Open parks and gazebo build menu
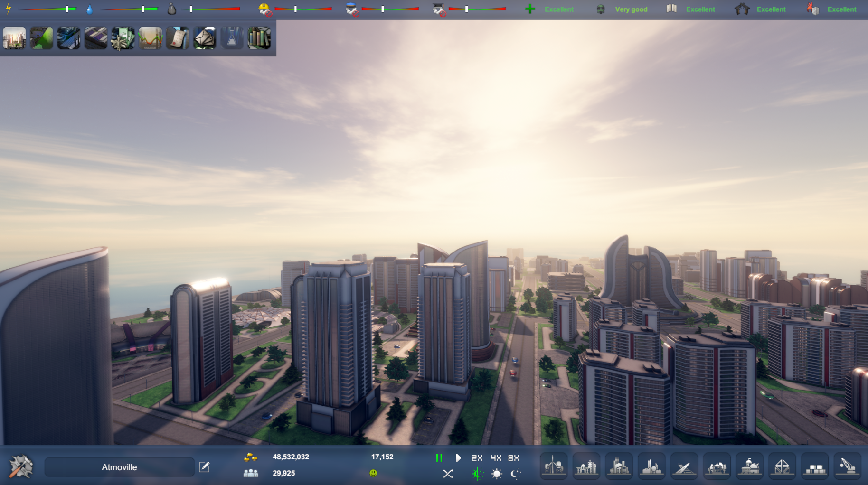 (717, 466)
